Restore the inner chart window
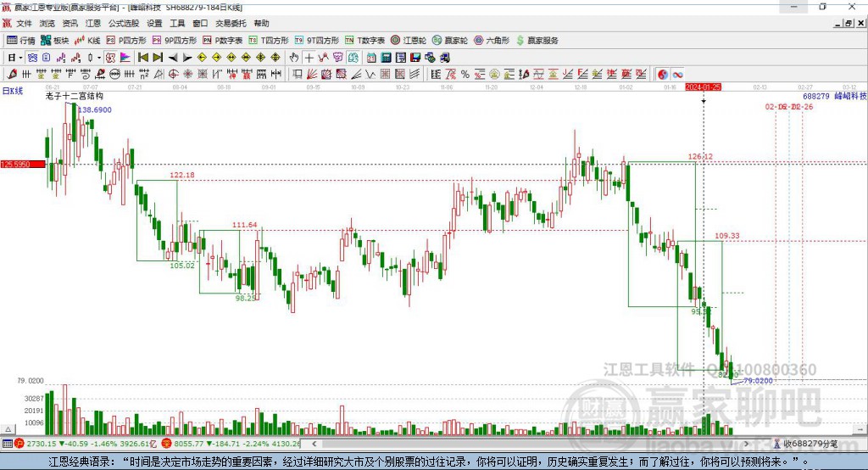This screenshot has width=868, height=470. coord(849,23)
